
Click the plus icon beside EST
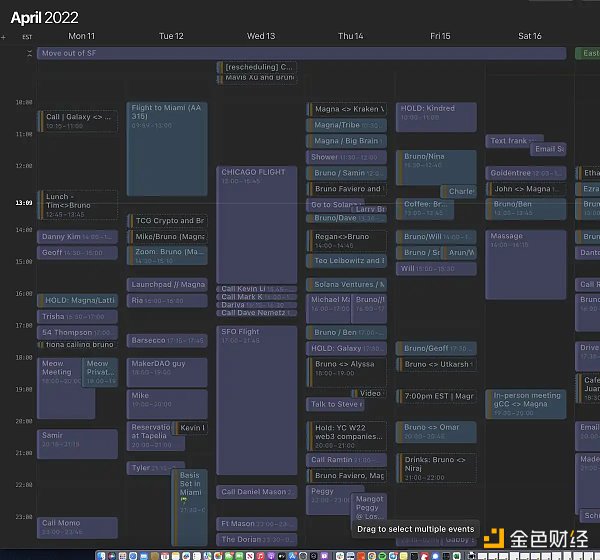click(x=4, y=36)
